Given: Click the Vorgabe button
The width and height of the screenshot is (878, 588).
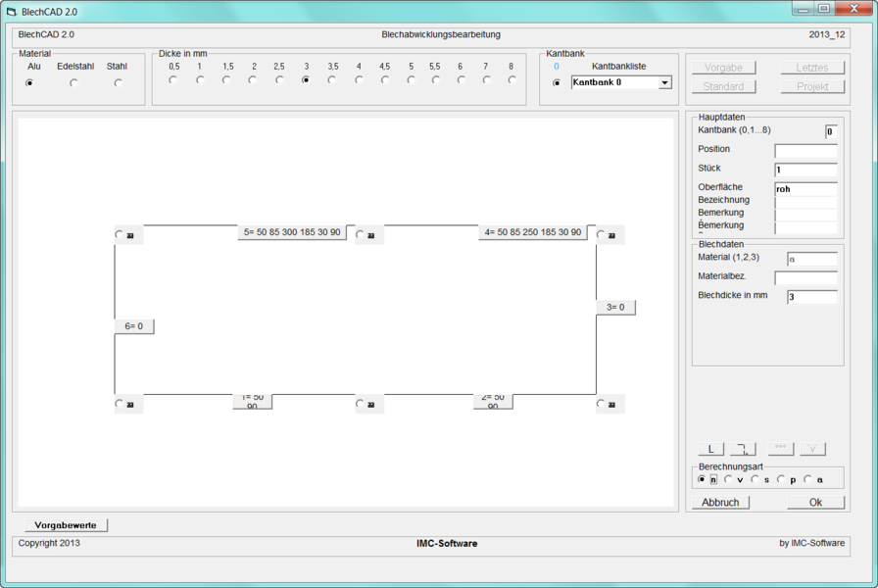Looking at the screenshot, I should point(723,68).
